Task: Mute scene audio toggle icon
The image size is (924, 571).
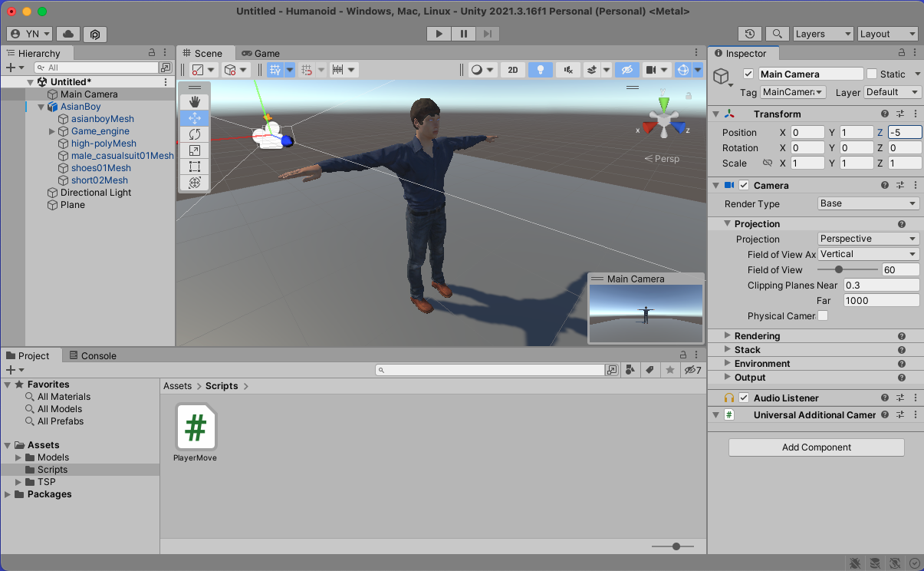Action: (x=567, y=70)
